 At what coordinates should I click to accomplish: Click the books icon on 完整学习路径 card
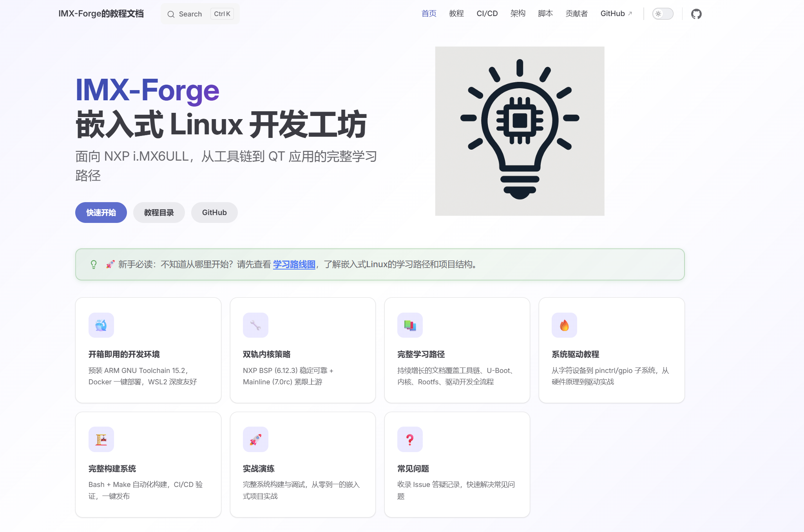410,325
